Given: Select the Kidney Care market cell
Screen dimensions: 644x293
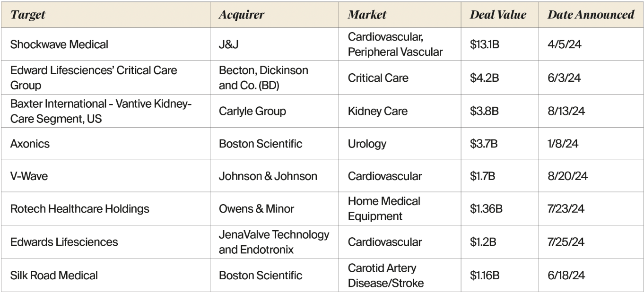Looking at the screenshot, I should pyautogui.click(x=377, y=111).
